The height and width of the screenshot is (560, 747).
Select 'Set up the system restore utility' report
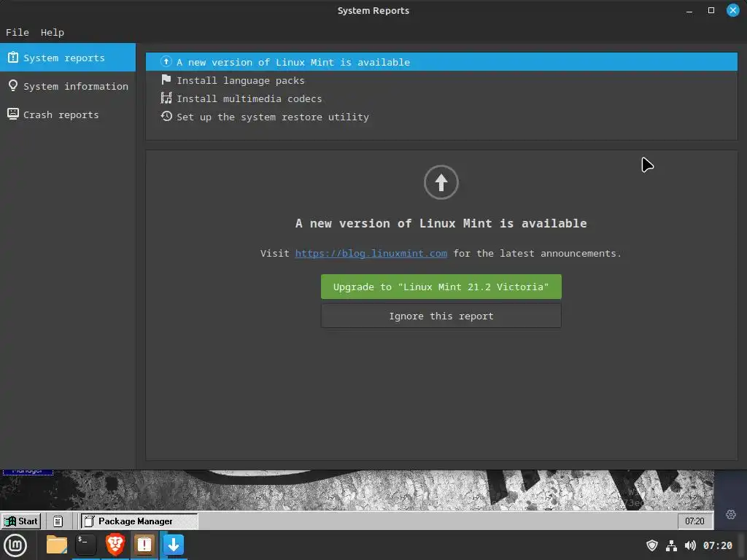pyautogui.click(x=441, y=117)
